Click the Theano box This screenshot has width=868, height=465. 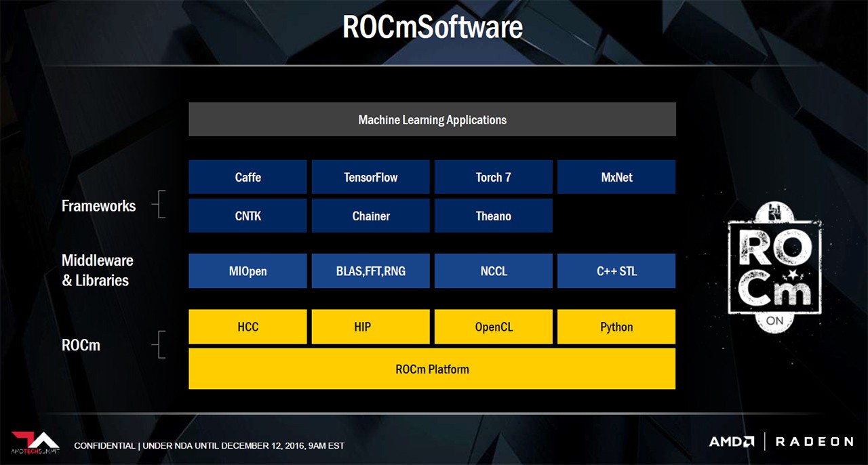tap(493, 216)
